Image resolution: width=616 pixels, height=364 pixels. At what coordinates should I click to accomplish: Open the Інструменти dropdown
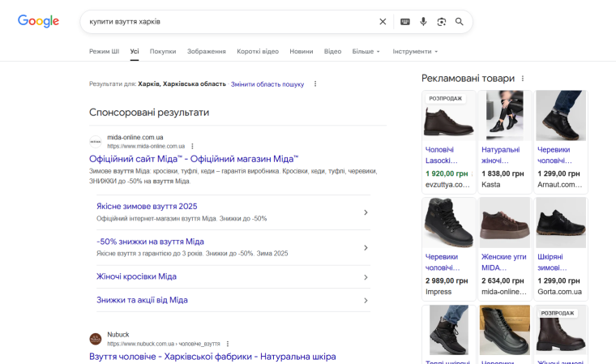click(x=415, y=51)
